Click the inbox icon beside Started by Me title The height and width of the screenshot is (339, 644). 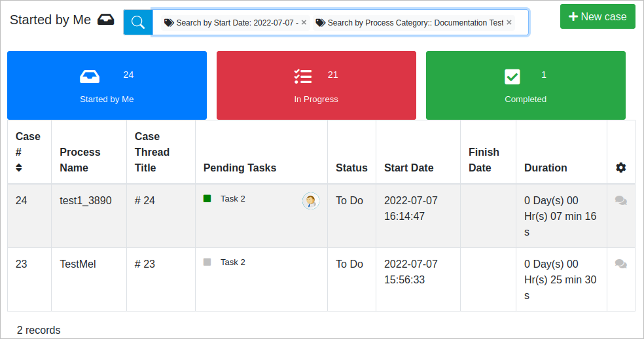click(x=105, y=20)
